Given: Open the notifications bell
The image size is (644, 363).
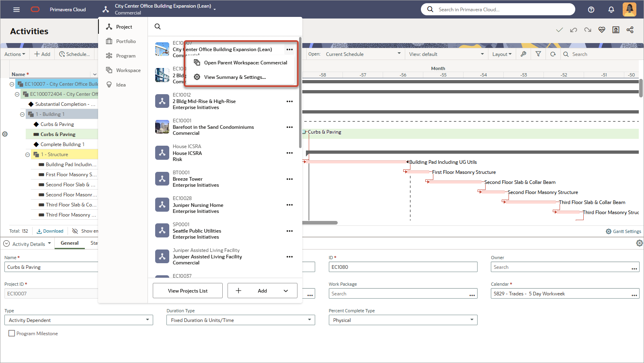Looking at the screenshot, I should coord(611,10).
